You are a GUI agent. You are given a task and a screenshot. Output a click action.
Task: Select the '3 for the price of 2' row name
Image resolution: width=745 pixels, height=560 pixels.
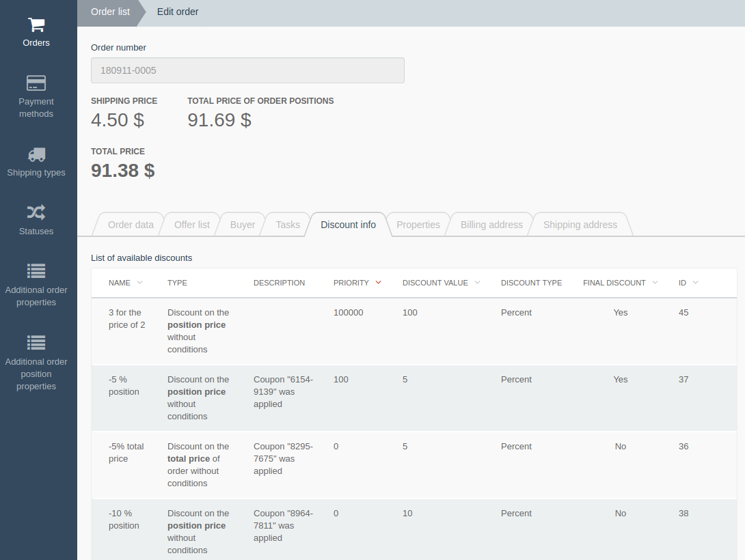(x=127, y=318)
